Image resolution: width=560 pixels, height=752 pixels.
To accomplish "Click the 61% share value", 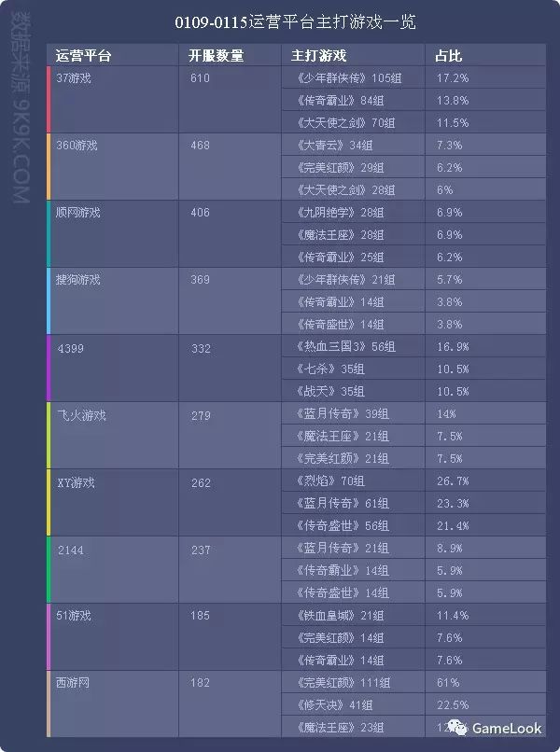I will click(448, 682).
